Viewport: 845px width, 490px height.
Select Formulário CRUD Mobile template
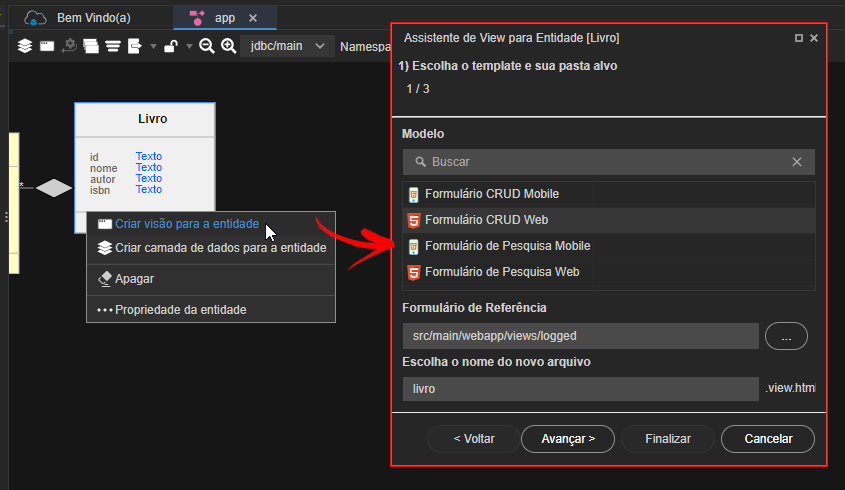point(608,194)
